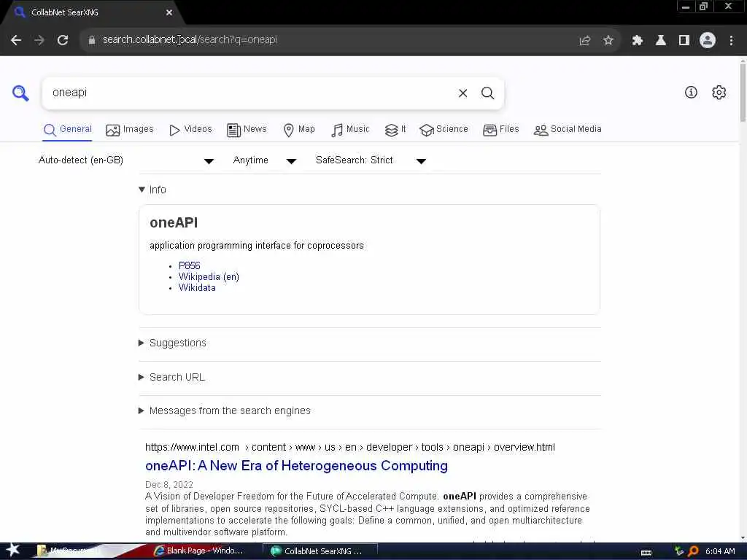Open the SafeSearch: Strict dropdown
Image resolution: width=747 pixels, height=560 pixels.
371,160
